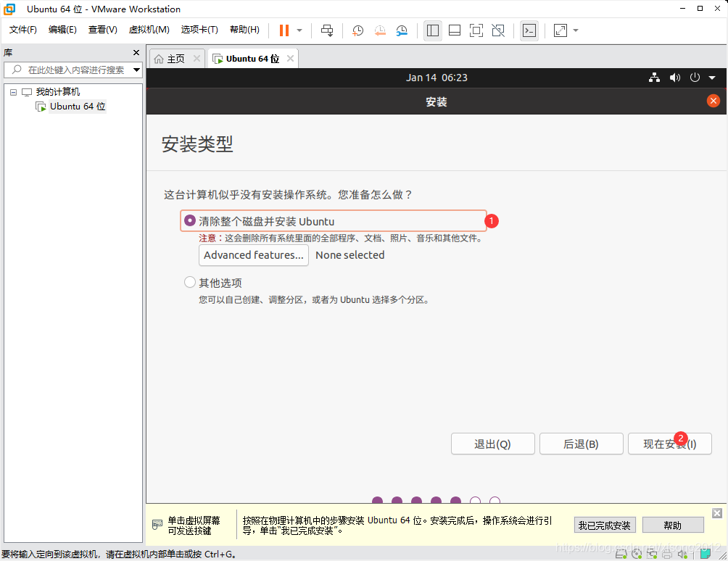Click the keyboard icon in hint bar
728x561 pixels.
157,525
